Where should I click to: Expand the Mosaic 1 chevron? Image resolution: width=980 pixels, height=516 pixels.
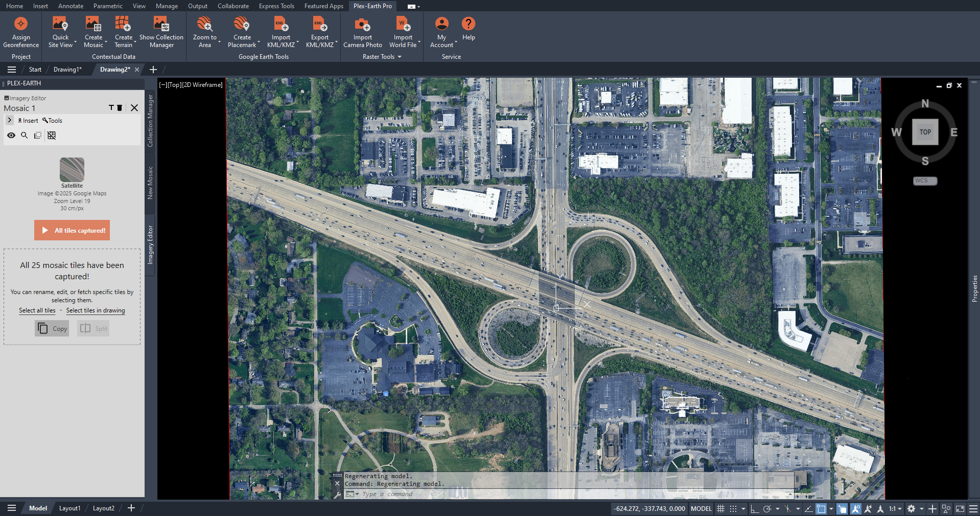[x=10, y=120]
